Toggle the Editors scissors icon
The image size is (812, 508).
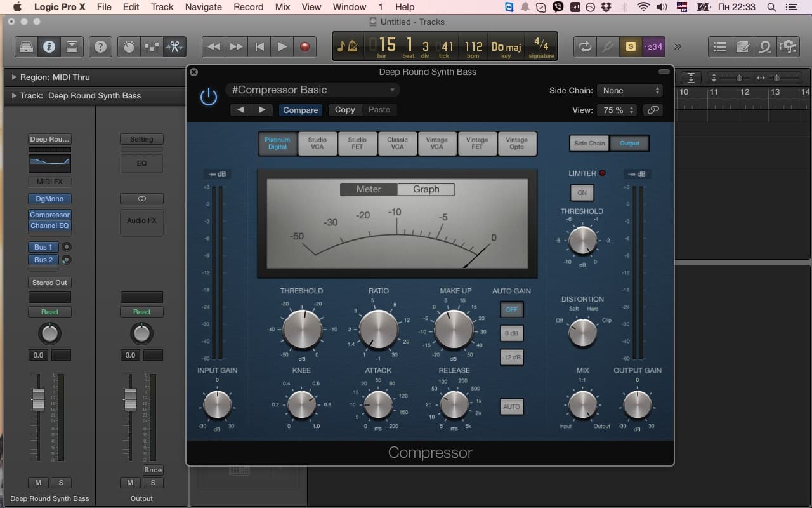click(174, 46)
